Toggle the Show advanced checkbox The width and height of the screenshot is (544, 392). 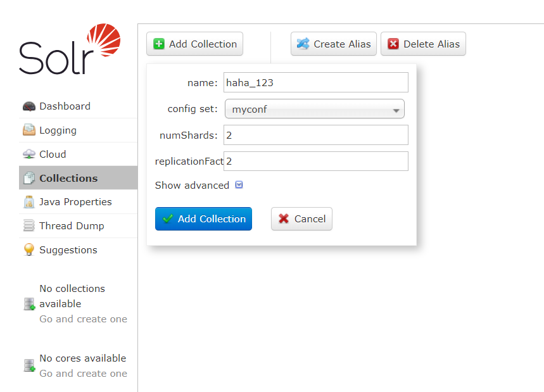coord(239,185)
